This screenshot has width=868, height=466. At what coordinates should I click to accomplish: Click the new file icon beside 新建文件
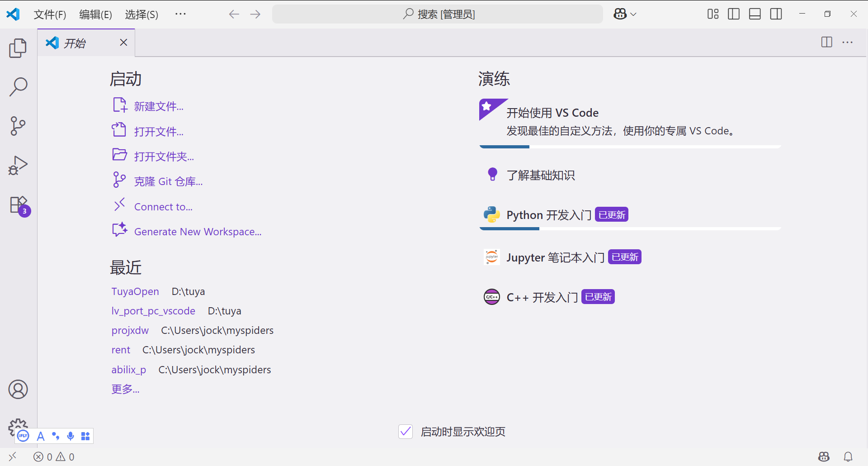120,105
